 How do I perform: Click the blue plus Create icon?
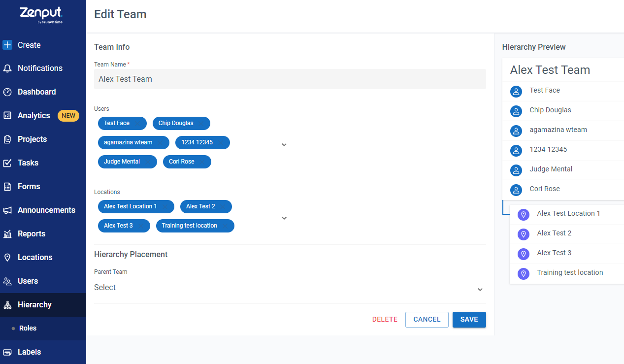(7, 45)
